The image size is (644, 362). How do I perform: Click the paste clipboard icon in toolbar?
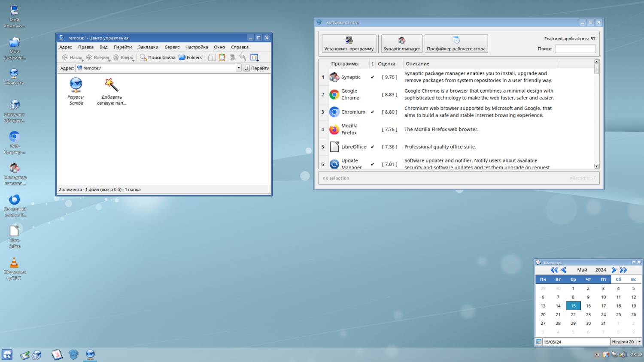click(x=222, y=57)
